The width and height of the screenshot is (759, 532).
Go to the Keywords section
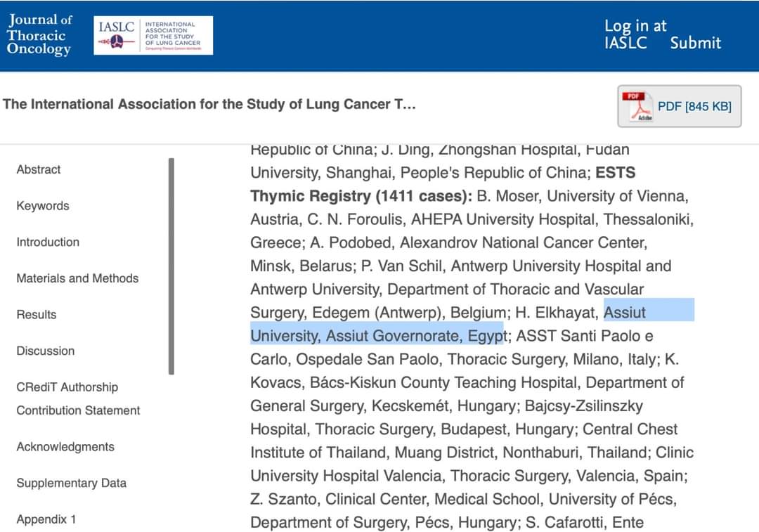point(43,206)
